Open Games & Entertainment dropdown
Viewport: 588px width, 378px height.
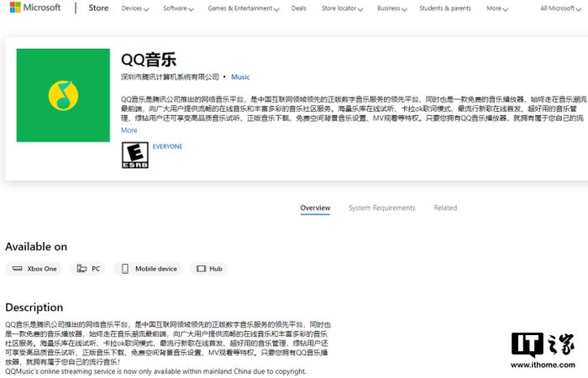pos(244,8)
